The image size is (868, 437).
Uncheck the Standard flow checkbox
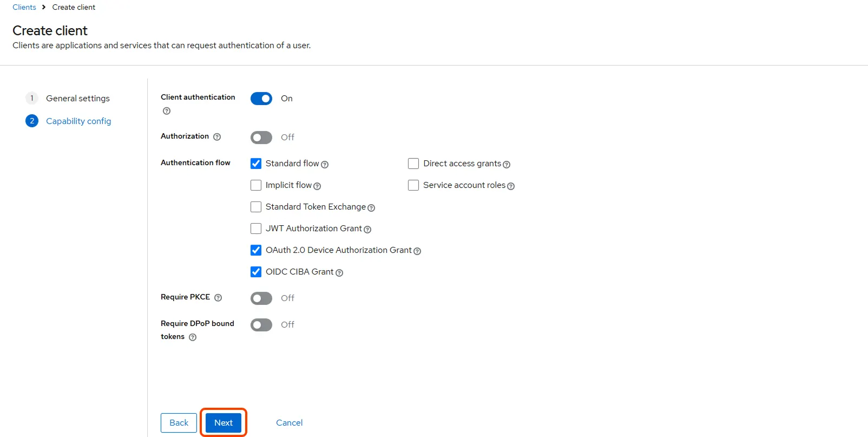coord(256,164)
